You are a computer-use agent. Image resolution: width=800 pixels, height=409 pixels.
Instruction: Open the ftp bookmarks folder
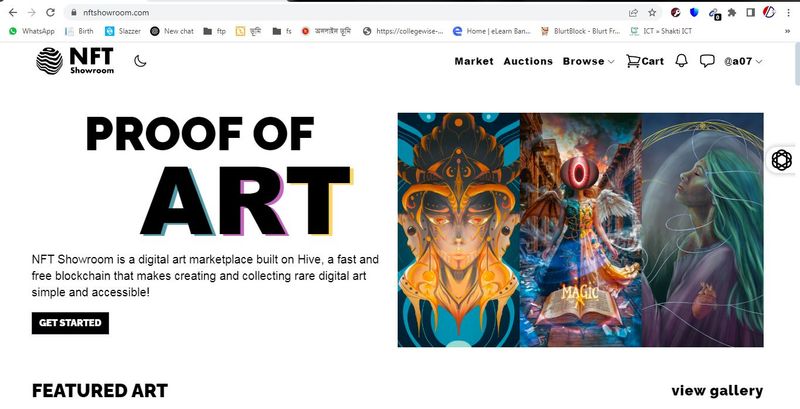pos(215,31)
